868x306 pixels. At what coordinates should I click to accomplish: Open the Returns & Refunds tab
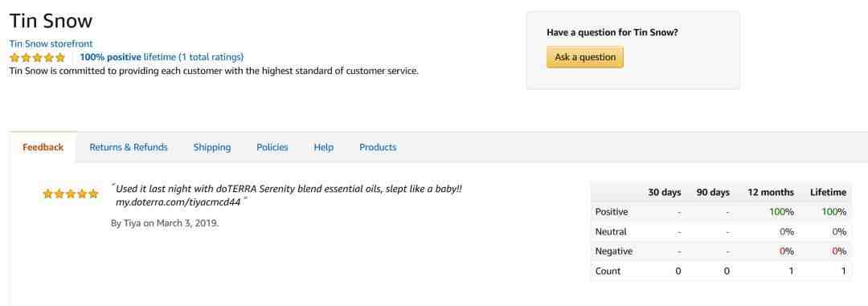[129, 147]
